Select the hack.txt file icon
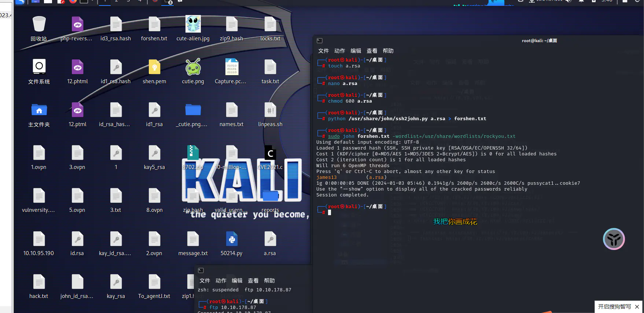This screenshot has width=644, height=313. [39, 282]
